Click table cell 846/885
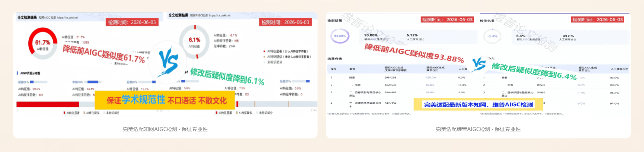Viewport: 644px width, 152px height. (390, 93)
